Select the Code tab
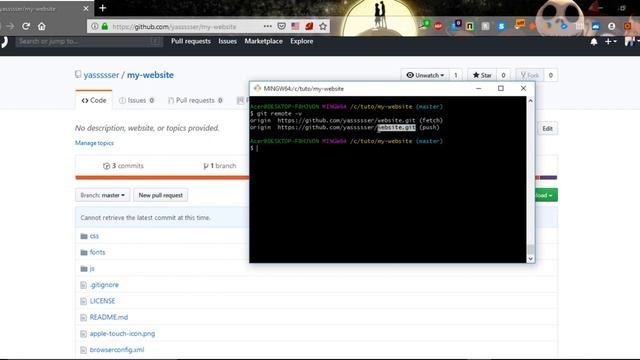The image size is (640, 360). click(94, 100)
